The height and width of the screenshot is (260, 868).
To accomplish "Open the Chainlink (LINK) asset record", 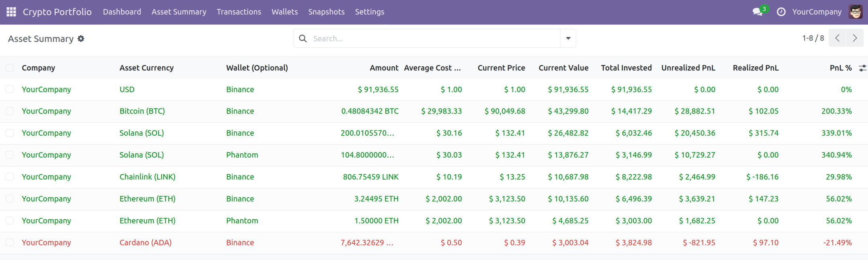I will click(x=147, y=177).
